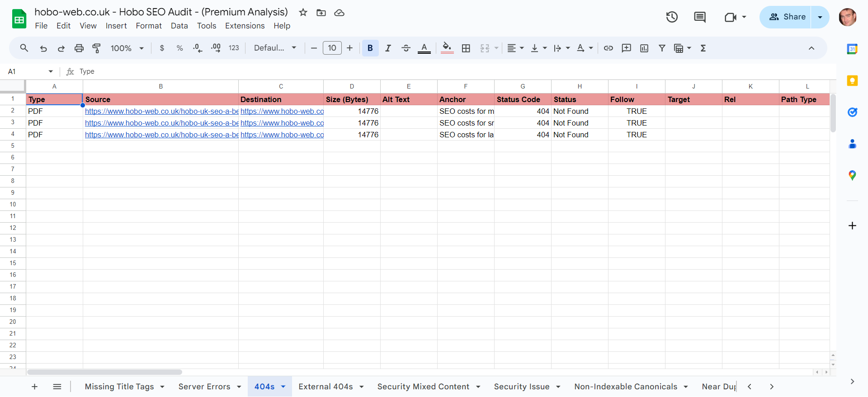868x397 pixels.
Task: Open the font family dropdown
Action: pos(275,48)
